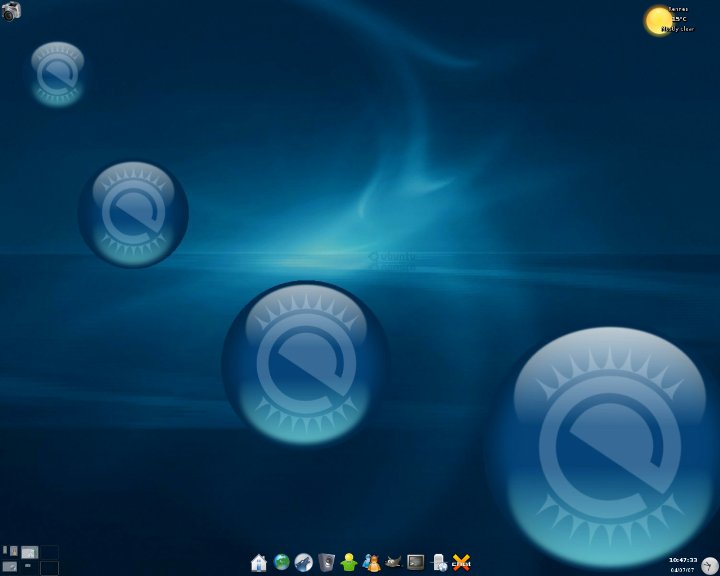Select highlighted bottom-right pager desktop

point(50,567)
